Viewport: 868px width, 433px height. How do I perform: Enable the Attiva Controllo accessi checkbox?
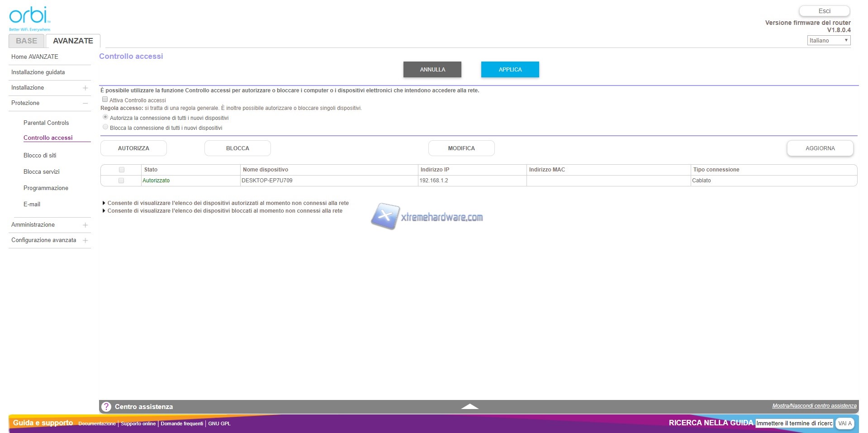[105, 100]
